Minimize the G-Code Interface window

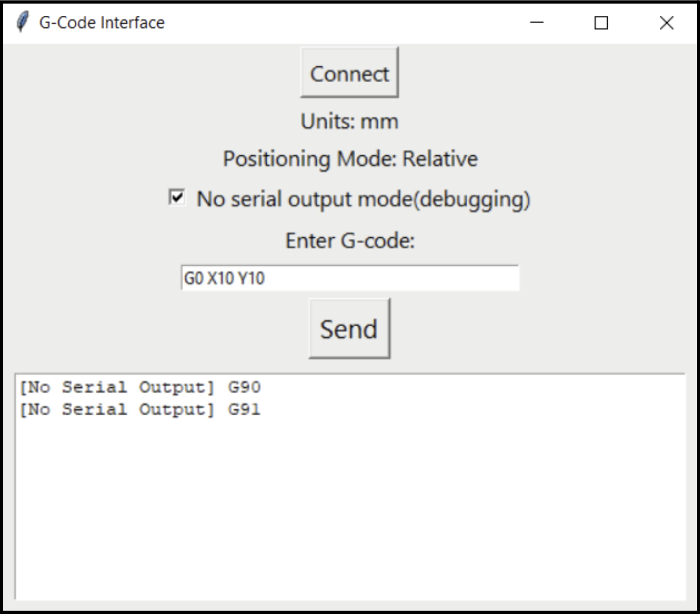pos(536,23)
